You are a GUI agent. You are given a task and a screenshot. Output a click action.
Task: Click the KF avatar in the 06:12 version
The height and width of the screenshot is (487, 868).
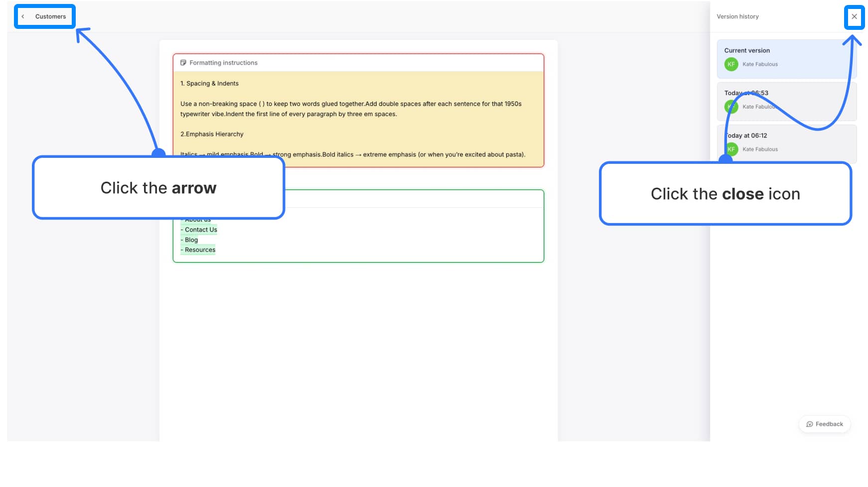(731, 149)
